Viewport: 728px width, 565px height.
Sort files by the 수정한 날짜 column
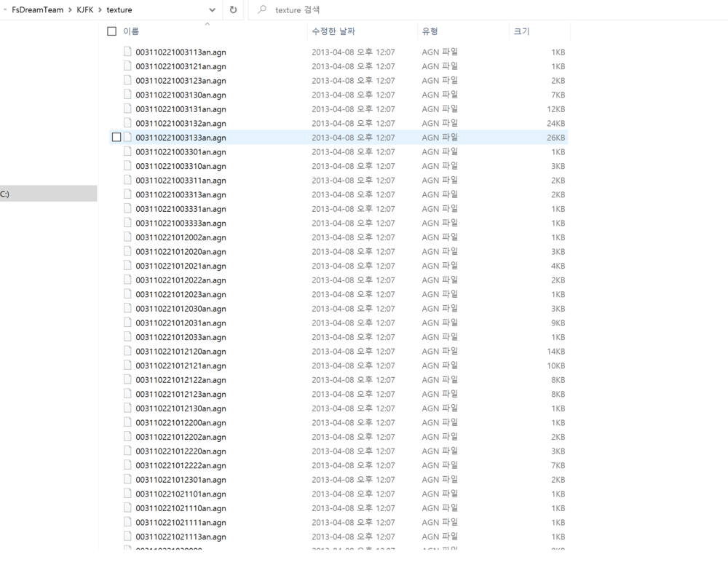click(x=333, y=31)
